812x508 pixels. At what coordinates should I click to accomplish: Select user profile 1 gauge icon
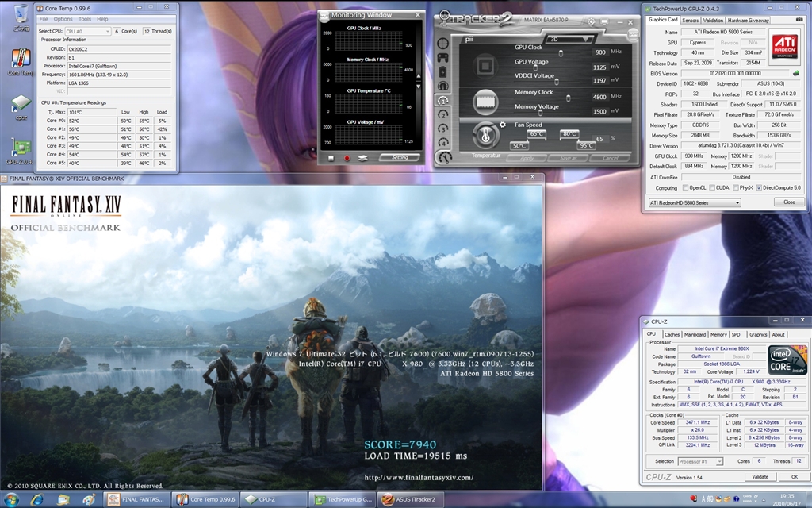point(442,101)
